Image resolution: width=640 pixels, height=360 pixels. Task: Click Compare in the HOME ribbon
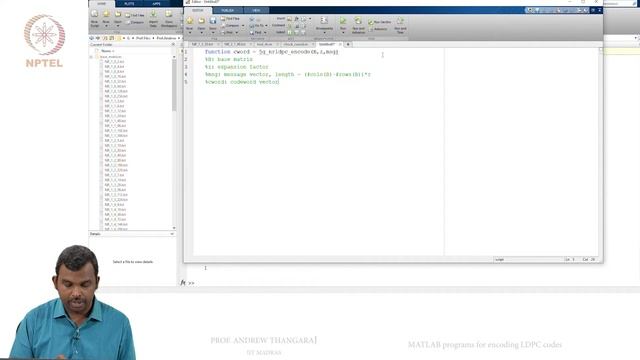[135, 22]
